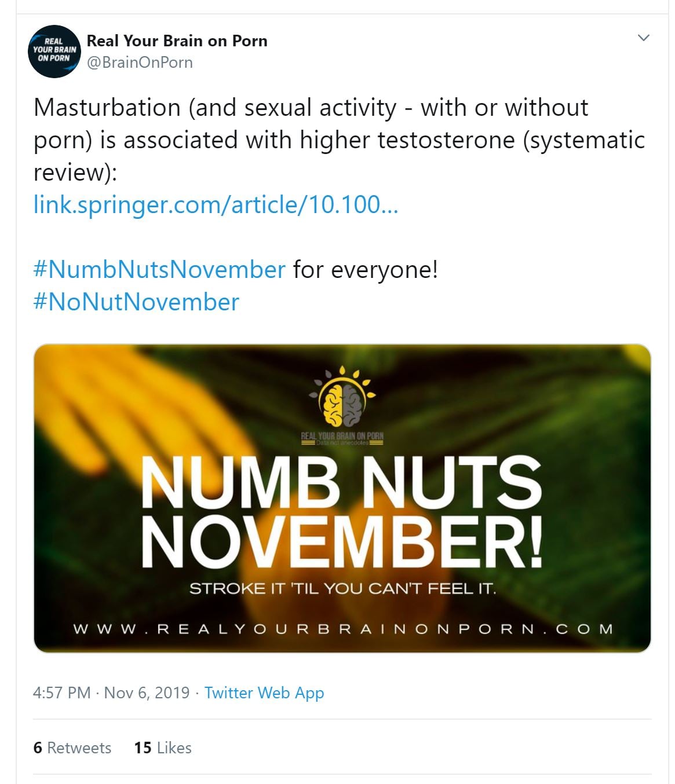
Task: View the 15 Likes list
Action: [163, 748]
